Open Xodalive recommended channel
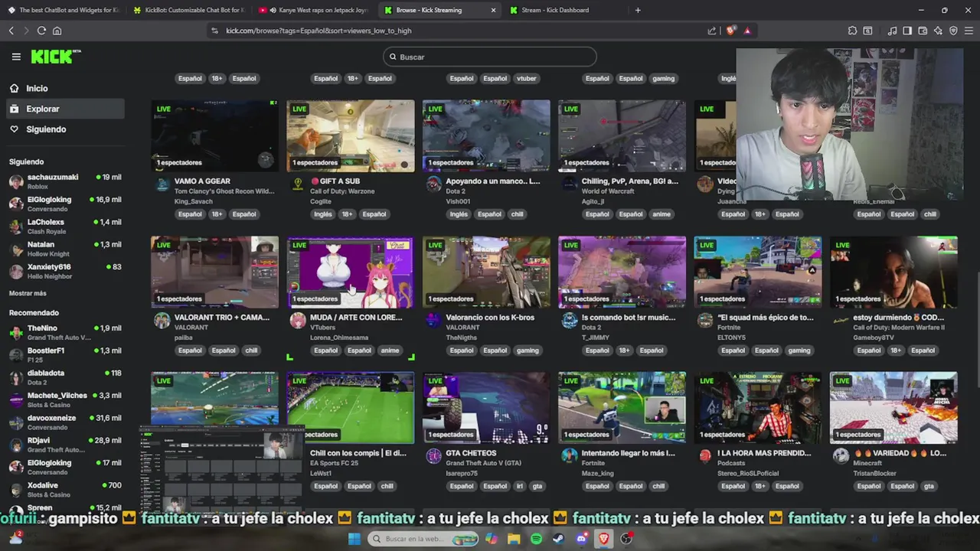The width and height of the screenshot is (980, 551). 65,489
